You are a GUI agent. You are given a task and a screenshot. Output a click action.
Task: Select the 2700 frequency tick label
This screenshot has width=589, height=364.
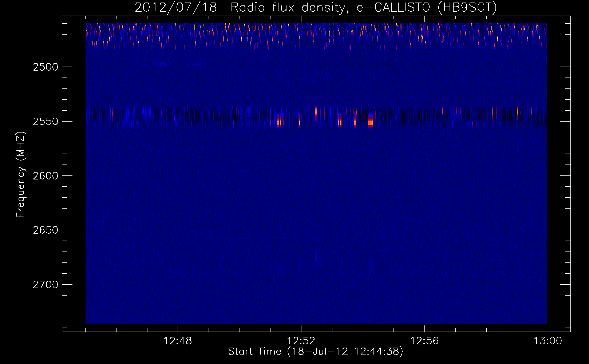[46, 284]
